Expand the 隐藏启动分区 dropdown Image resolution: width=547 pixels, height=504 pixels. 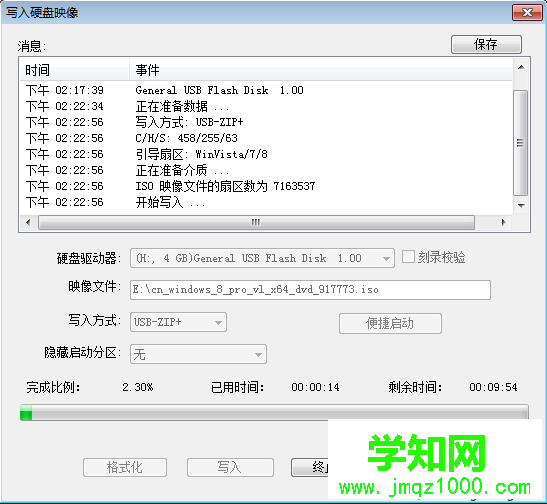tap(198, 354)
